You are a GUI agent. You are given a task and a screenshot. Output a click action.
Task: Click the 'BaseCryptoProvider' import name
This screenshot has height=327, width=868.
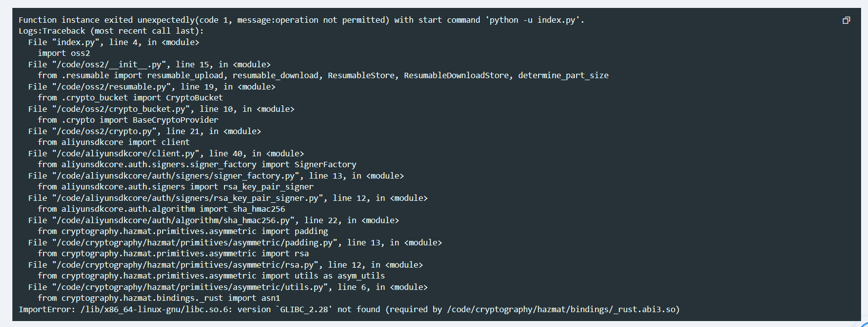click(x=176, y=120)
